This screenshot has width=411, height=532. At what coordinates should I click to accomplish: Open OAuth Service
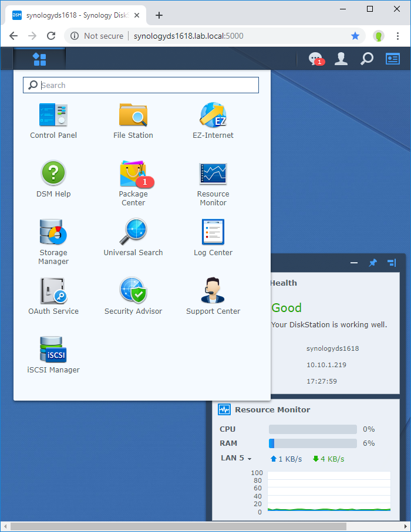coord(53,296)
